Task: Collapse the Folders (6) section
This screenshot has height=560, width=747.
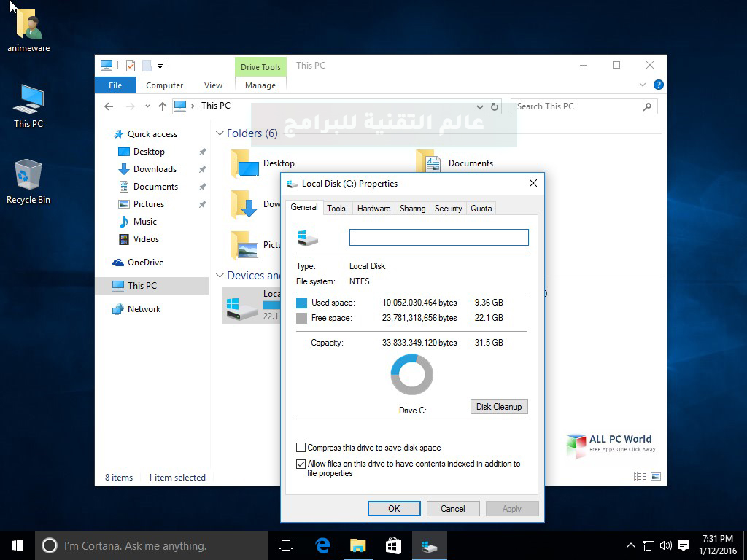Action: (220, 133)
